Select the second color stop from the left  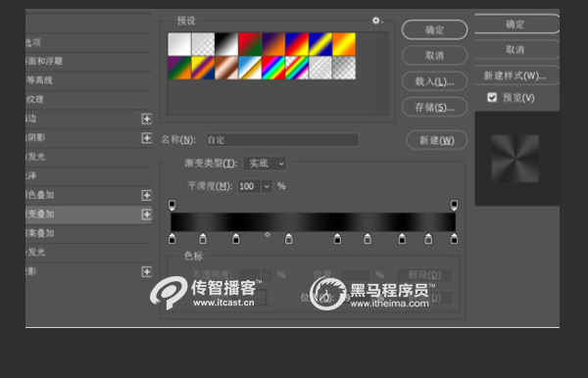[203, 238]
